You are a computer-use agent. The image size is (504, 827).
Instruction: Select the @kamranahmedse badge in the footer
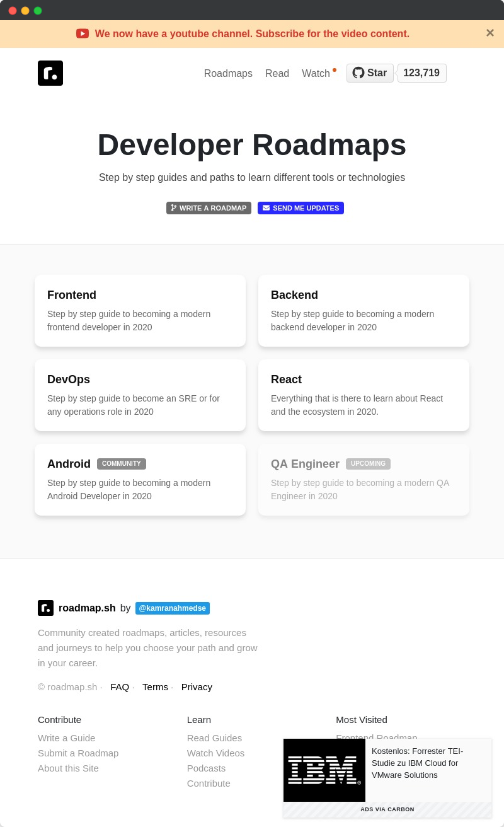pyautogui.click(x=172, y=608)
